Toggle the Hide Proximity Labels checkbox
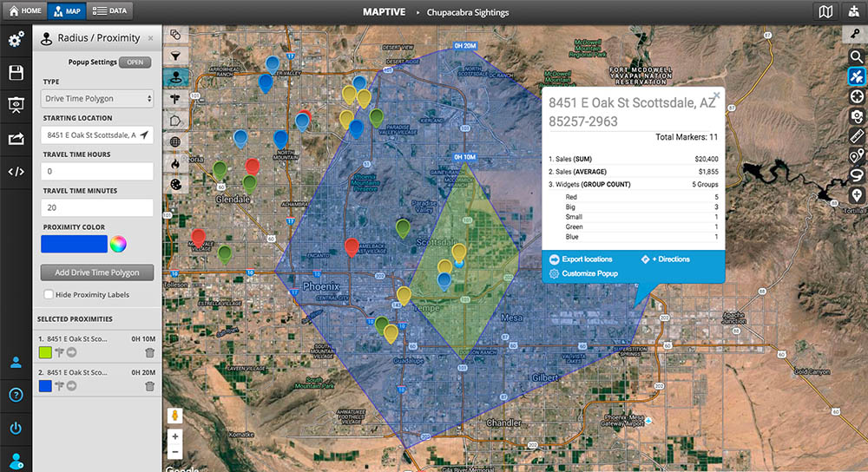 (49, 294)
